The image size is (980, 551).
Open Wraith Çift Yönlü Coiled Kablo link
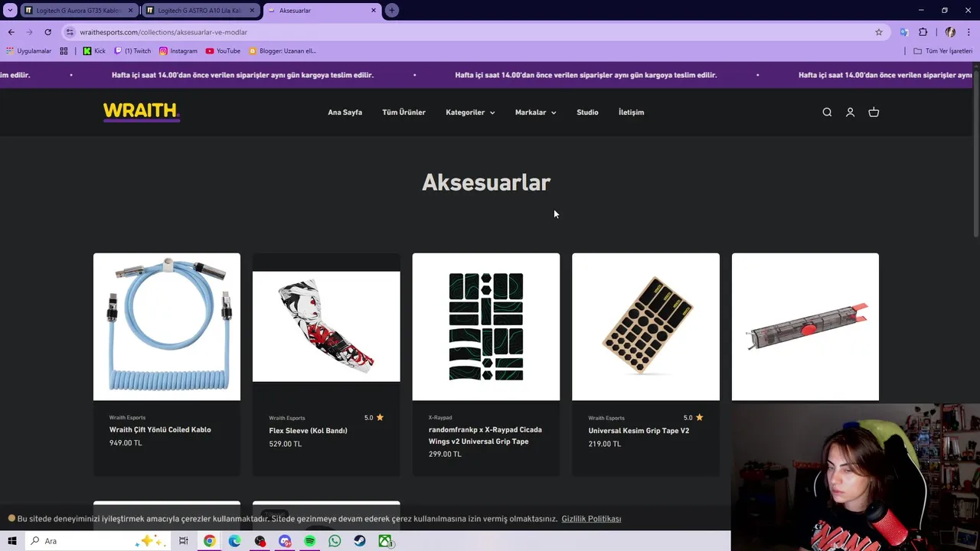[x=160, y=429]
